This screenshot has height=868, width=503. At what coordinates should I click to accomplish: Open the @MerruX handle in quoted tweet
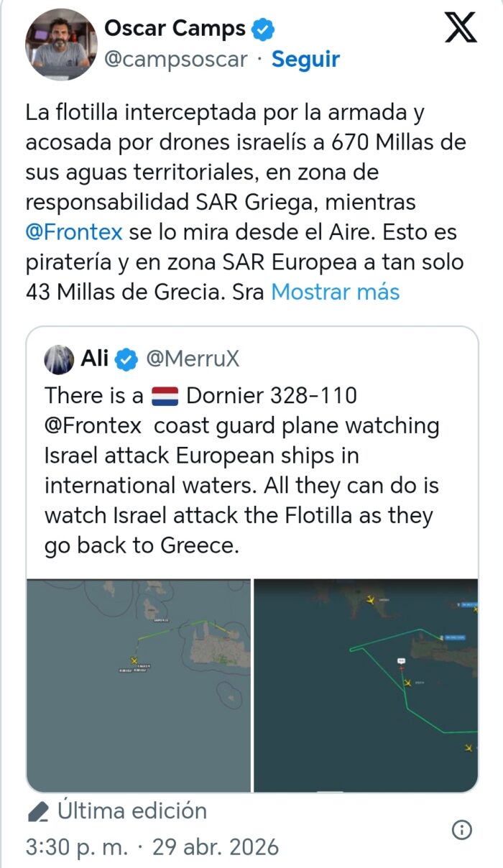coord(193,359)
